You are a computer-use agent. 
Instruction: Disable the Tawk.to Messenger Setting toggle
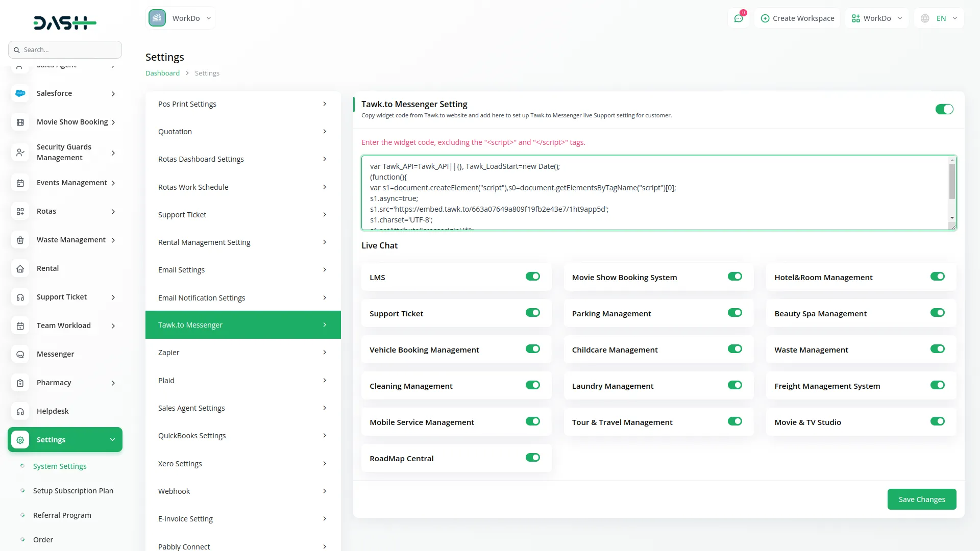944,109
